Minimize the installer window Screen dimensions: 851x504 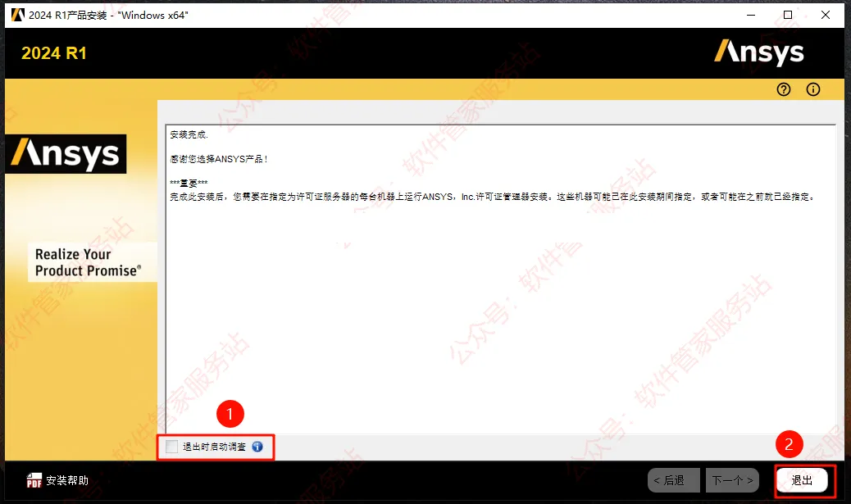coord(751,16)
